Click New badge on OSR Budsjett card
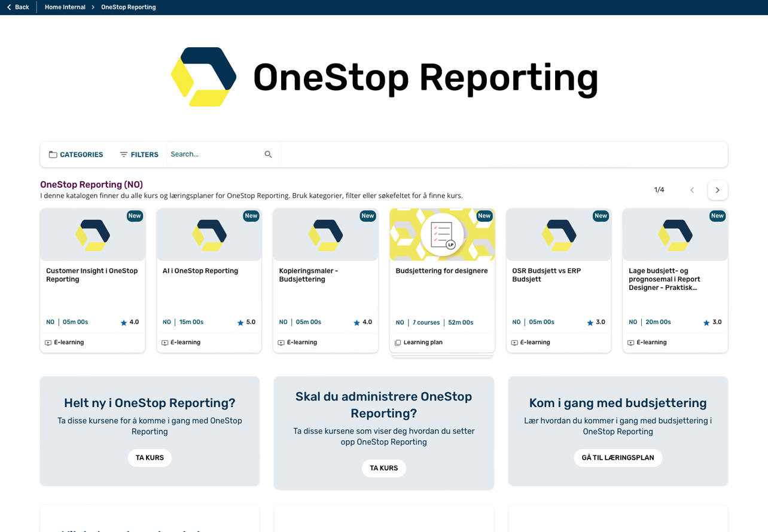The width and height of the screenshot is (768, 532). coord(601,216)
